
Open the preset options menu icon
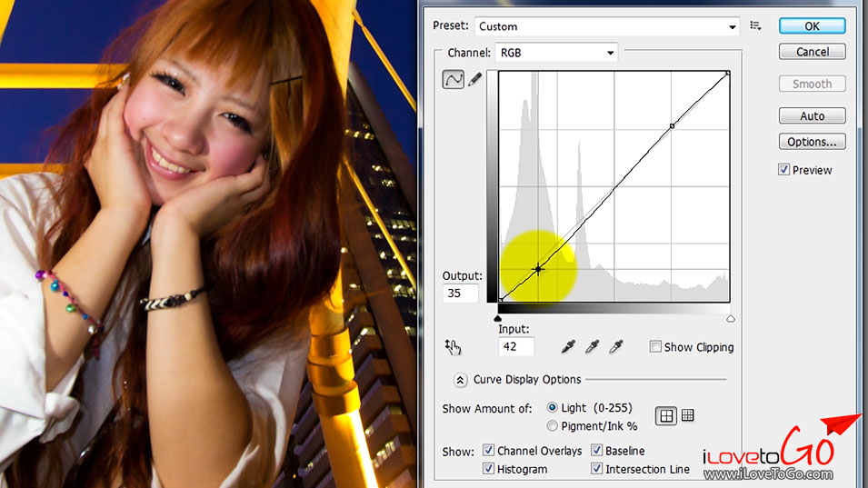(755, 25)
